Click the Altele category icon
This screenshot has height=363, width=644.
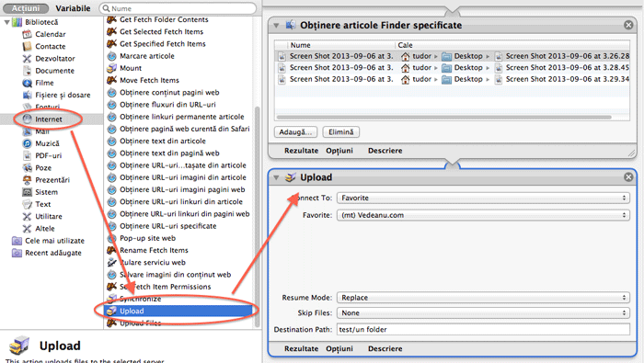pos(27,229)
